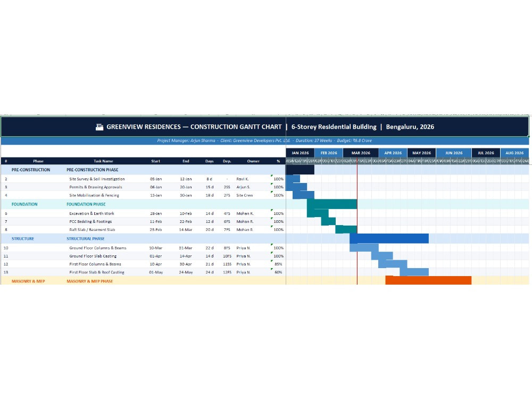The width and height of the screenshot is (532, 399).
Task: Click the owner cell Ravi K.
Action: (x=242, y=179)
